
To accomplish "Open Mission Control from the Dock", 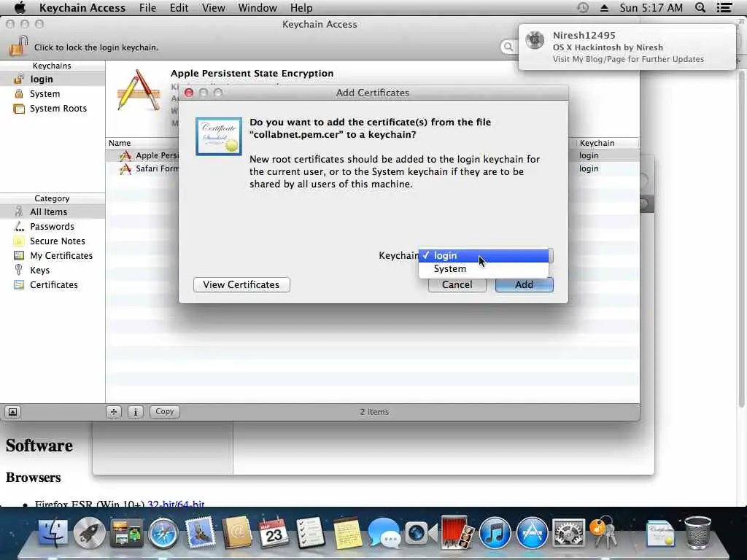I will tap(126, 532).
